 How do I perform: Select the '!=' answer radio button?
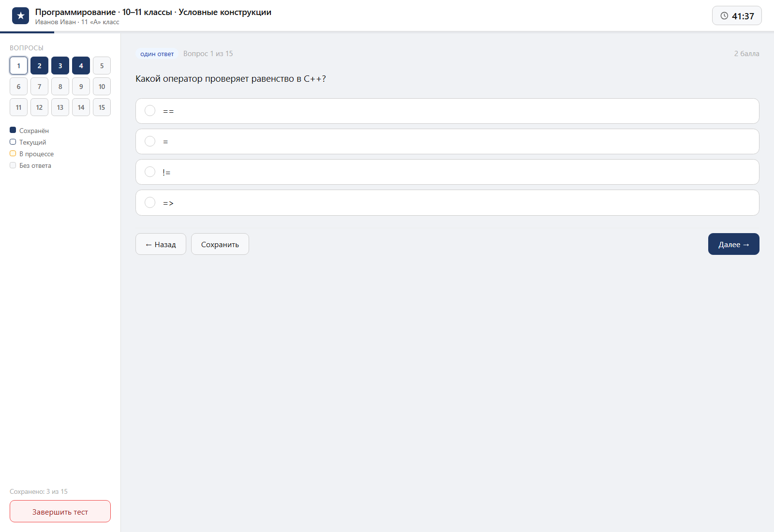(x=150, y=172)
